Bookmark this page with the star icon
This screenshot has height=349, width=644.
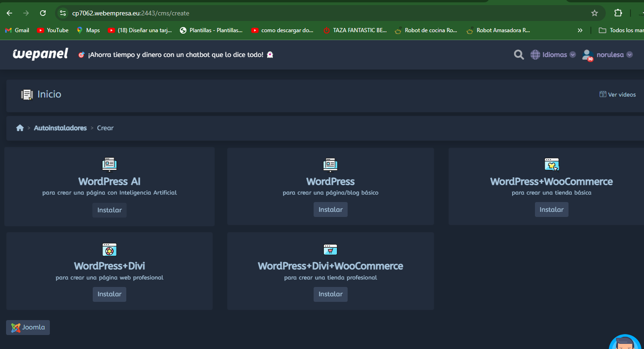coord(595,13)
